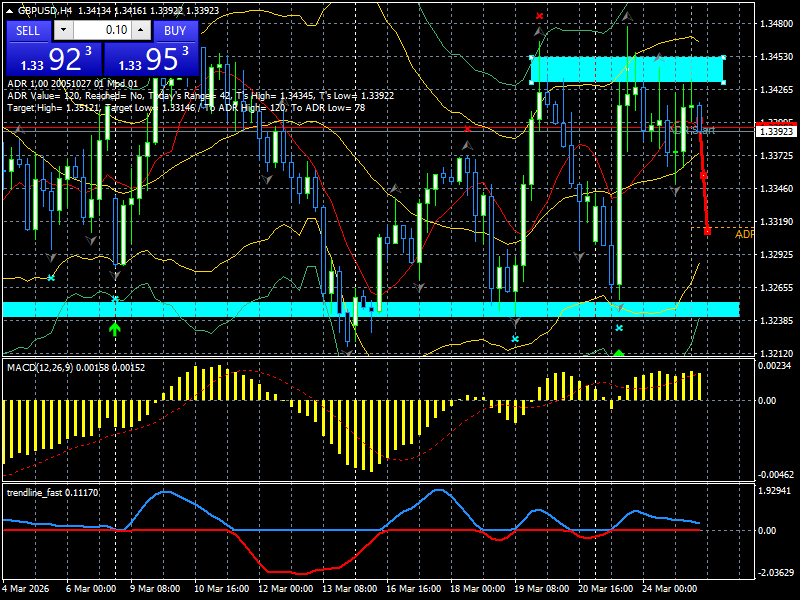Click the SELL button

click(x=28, y=31)
